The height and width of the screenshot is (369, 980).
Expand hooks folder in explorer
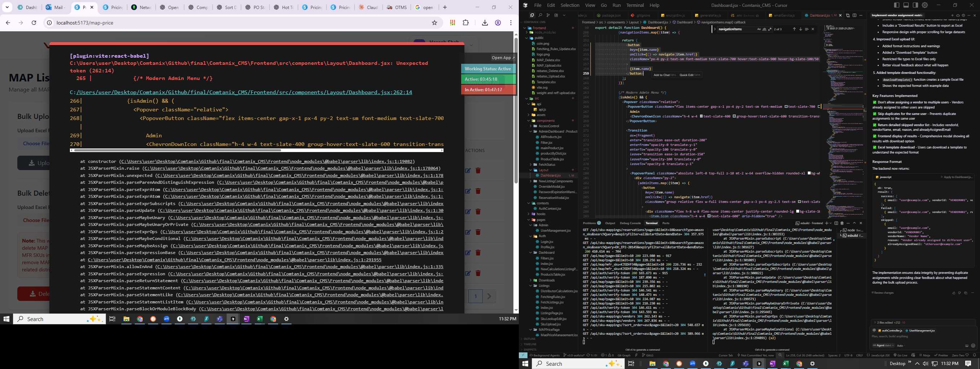coord(529,214)
